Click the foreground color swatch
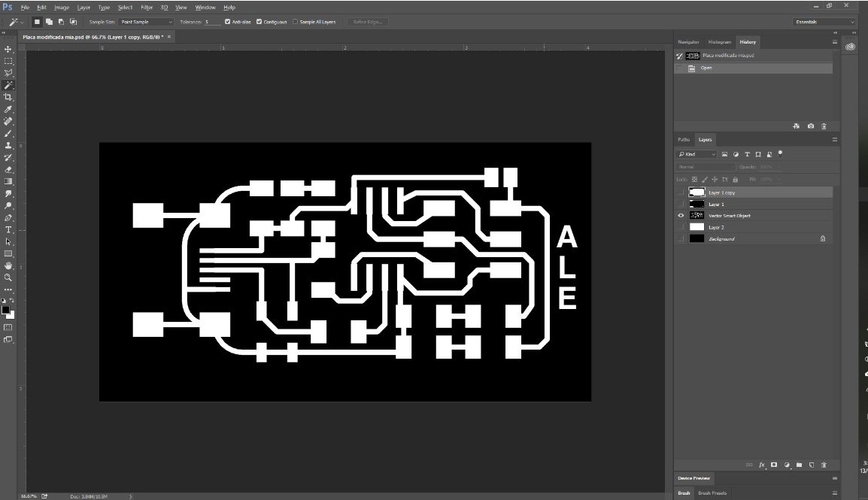 [5, 311]
